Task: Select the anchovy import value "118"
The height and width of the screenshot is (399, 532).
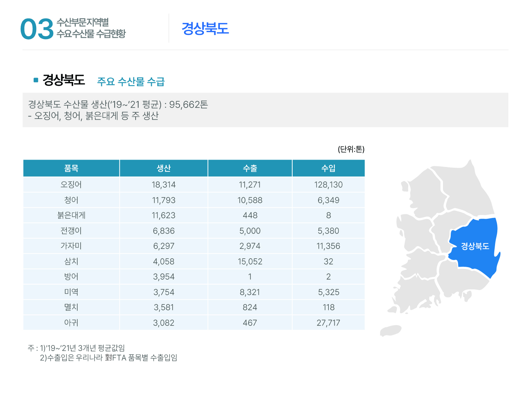Action: (328, 307)
